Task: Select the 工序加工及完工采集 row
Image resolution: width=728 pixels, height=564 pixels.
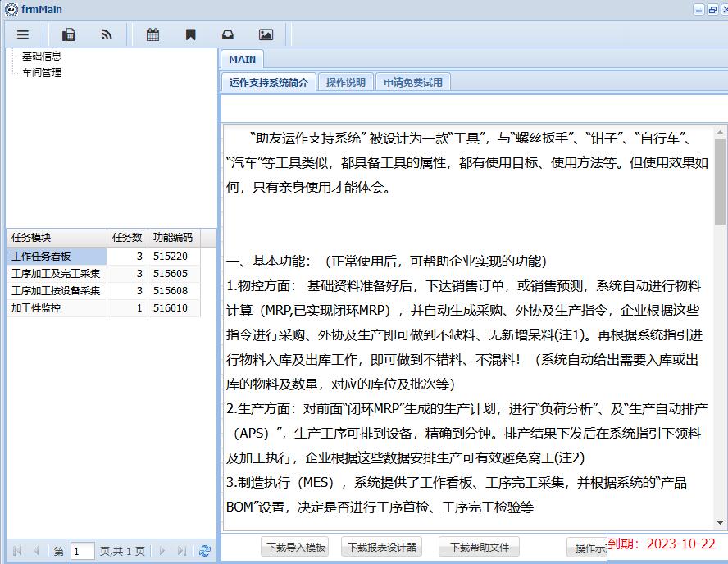Action: pyautogui.click(x=56, y=274)
